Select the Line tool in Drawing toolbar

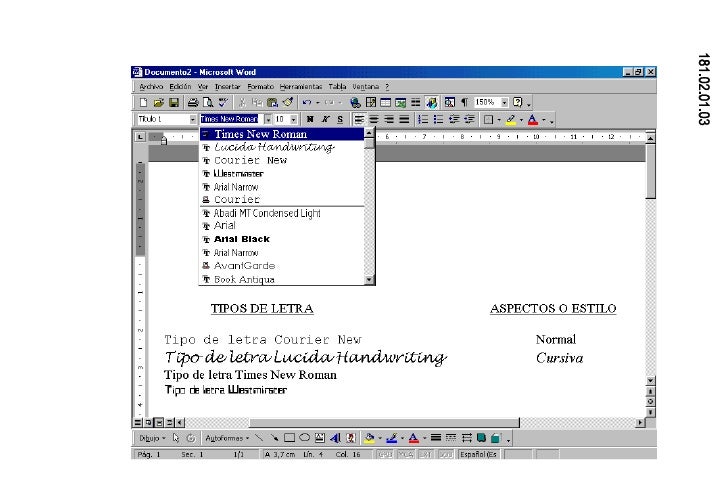(259, 438)
